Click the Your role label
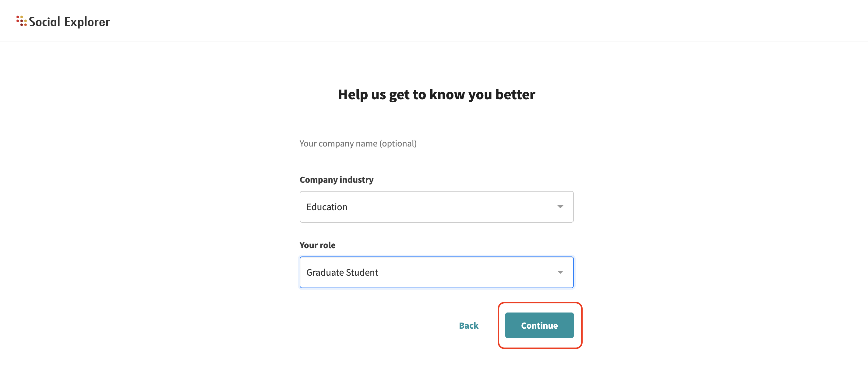This screenshot has width=868, height=385. pyautogui.click(x=317, y=245)
